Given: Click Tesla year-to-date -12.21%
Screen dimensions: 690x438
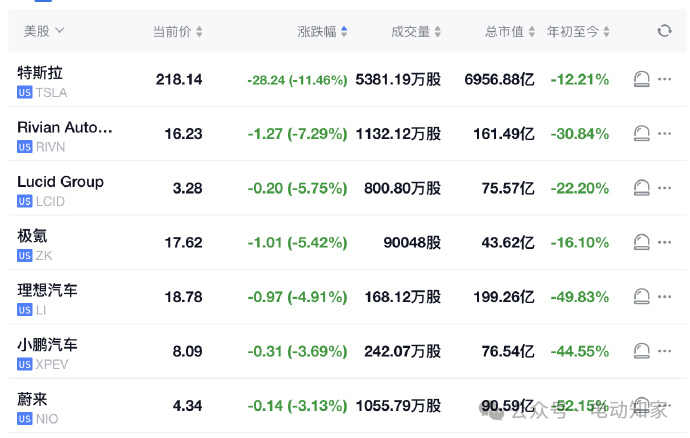Looking at the screenshot, I should coord(580,79).
